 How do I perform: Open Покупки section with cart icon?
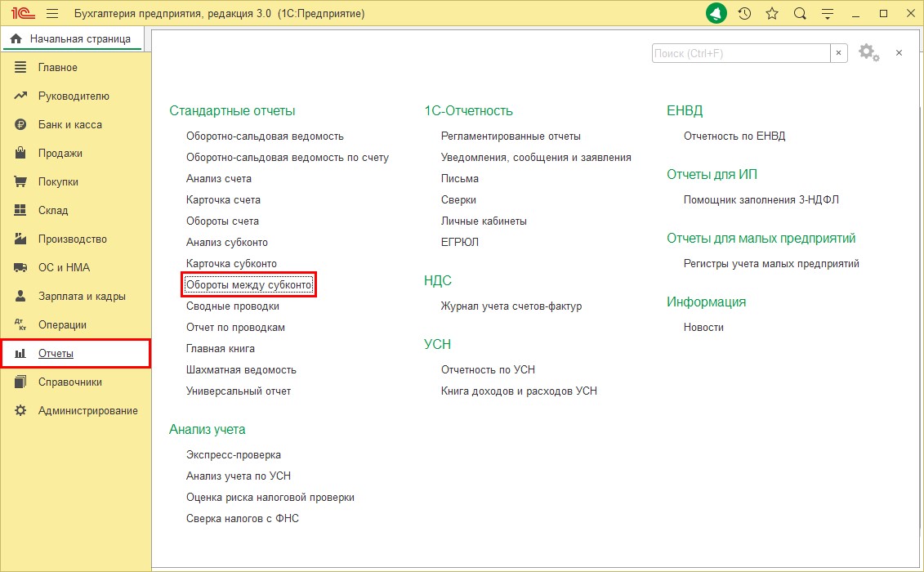[x=58, y=181]
